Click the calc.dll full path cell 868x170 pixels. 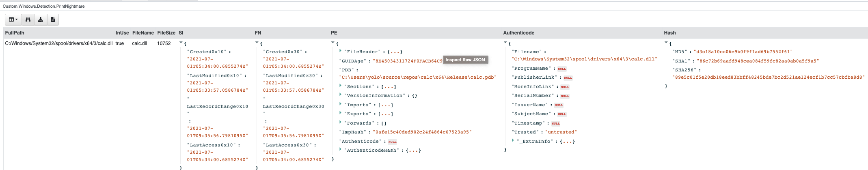[x=59, y=43]
